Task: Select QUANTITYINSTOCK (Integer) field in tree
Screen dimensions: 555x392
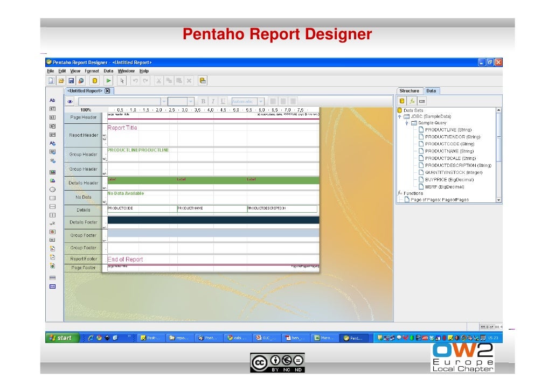Action: tap(453, 172)
